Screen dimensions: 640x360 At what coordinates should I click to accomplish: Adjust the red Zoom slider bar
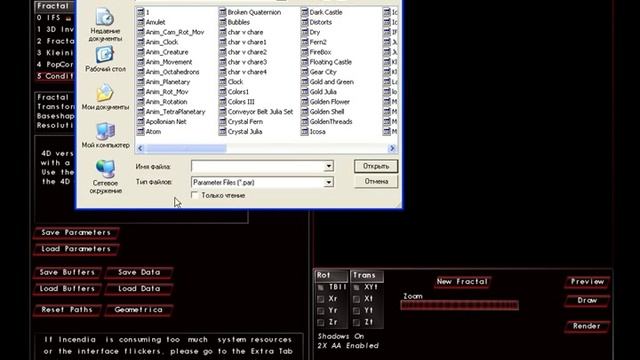coord(460,305)
